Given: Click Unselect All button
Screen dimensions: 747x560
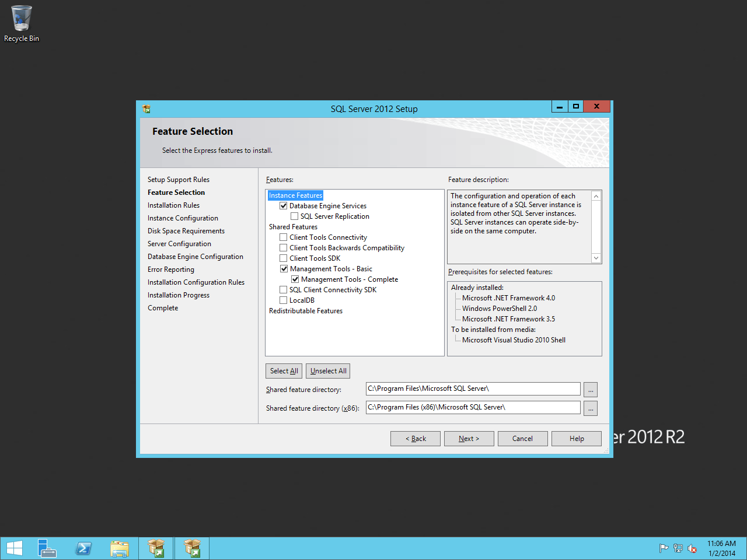Looking at the screenshot, I should coord(328,371).
